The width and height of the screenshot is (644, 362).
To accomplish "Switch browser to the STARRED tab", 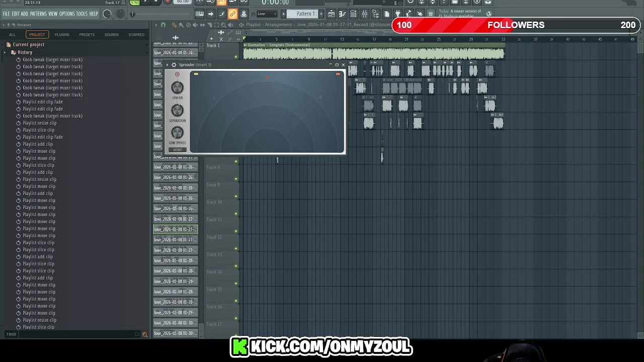I will (x=136, y=35).
